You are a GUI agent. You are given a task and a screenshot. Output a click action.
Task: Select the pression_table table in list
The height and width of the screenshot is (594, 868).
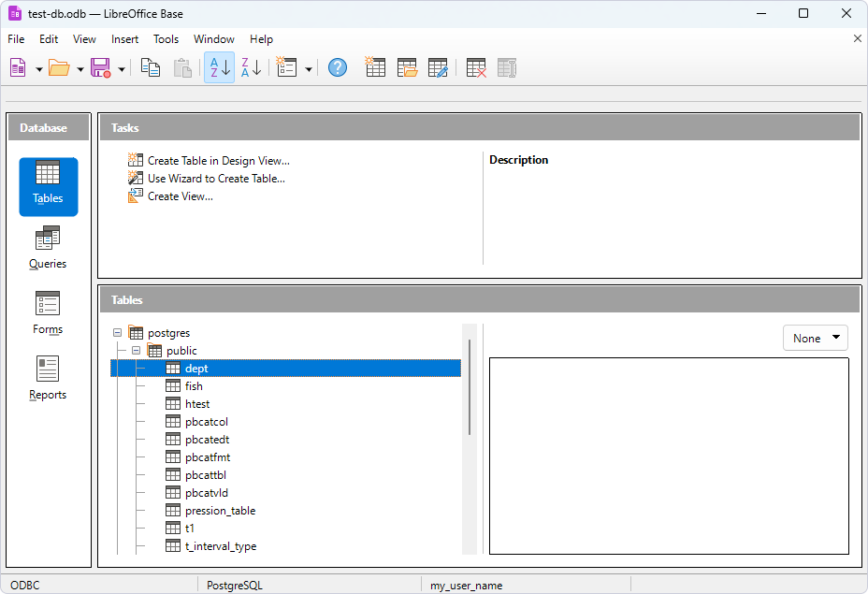pyautogui.click(x=220, y=511)
